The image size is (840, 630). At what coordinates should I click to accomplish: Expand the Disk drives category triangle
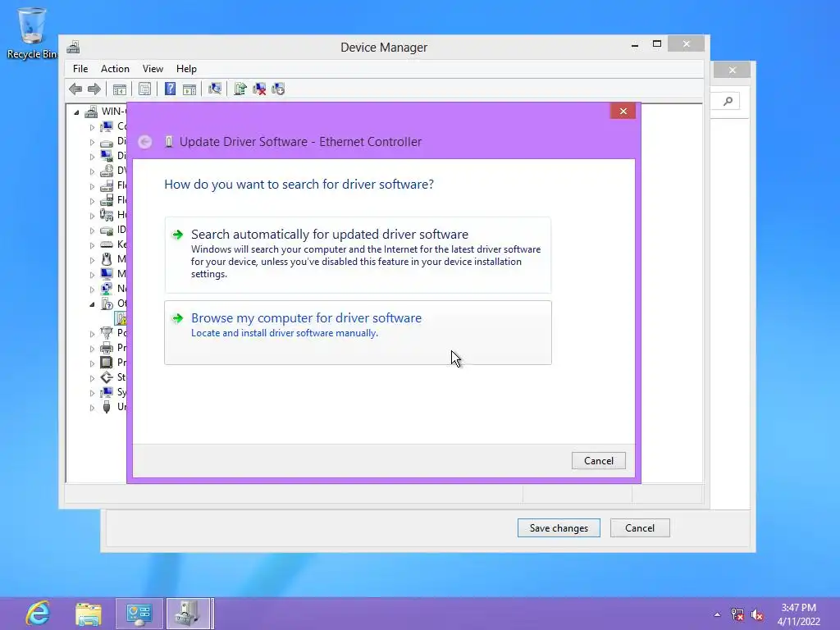click(x=92, y=142)
